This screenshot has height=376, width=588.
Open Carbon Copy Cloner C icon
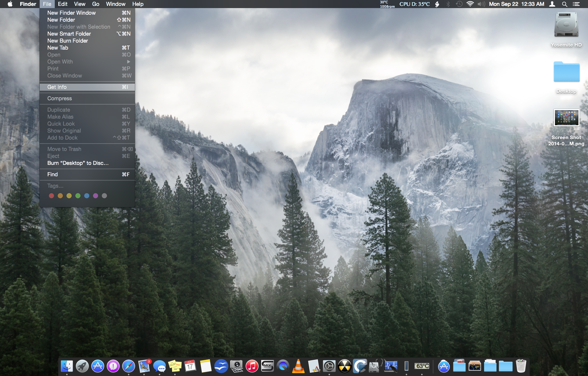[x=360, y=366]
